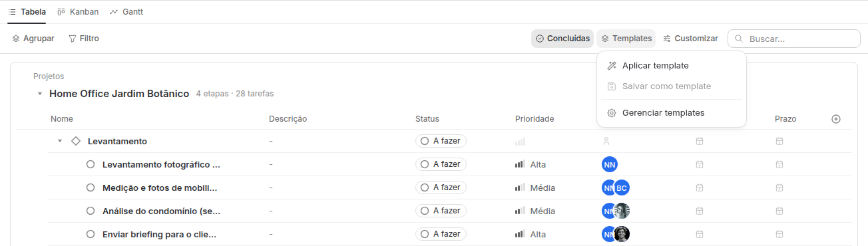Set Prazo deadline for Medição e fotos task
This screenshot has height=246, width=868.
pyautogui.click(x=779, y=187)
